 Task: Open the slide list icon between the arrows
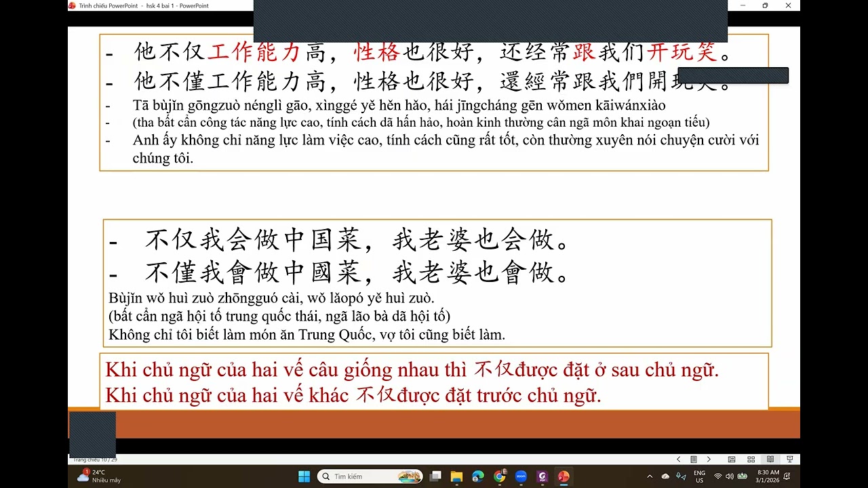point(694,460)
